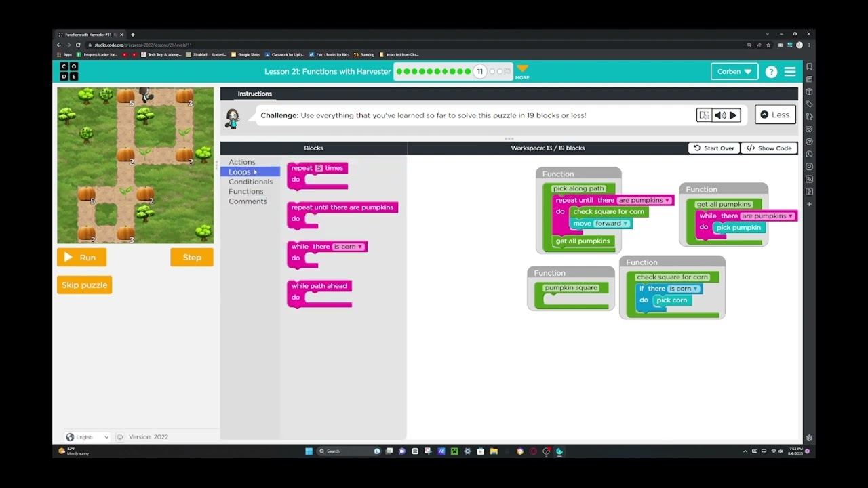The width and height of the screenshot is (868, 488).
Task: Open XtraMath bookmark
Action: 206,54
